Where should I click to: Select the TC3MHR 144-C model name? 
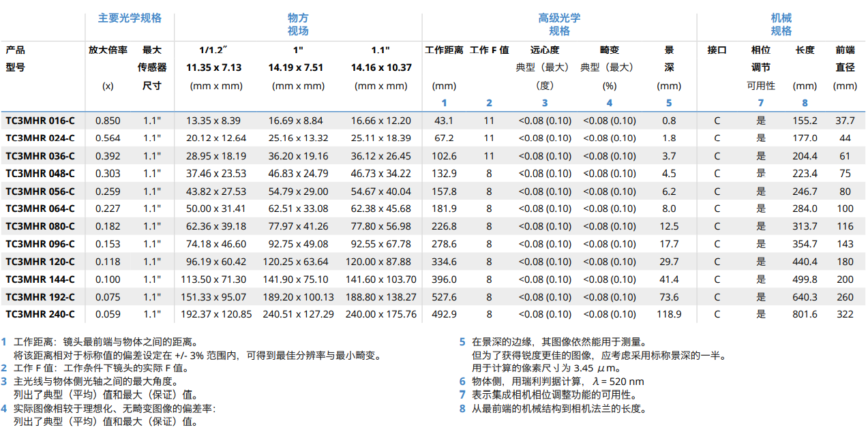pyautogui.click(x=40, y=279)
